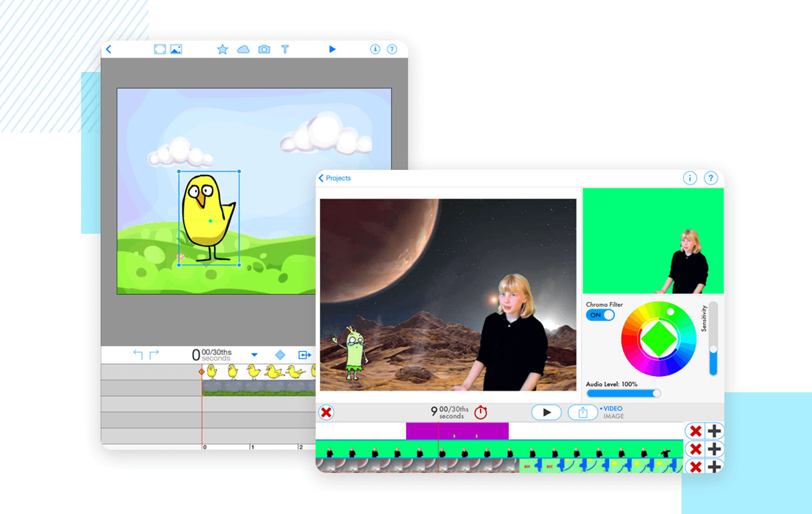
Task: Return to Projects list
Action: point(335,178)
